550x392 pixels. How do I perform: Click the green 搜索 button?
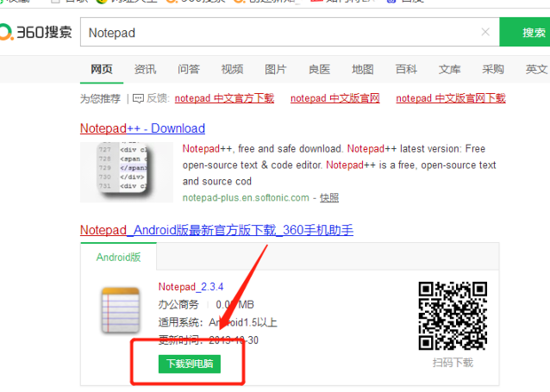tap(525, 32)
